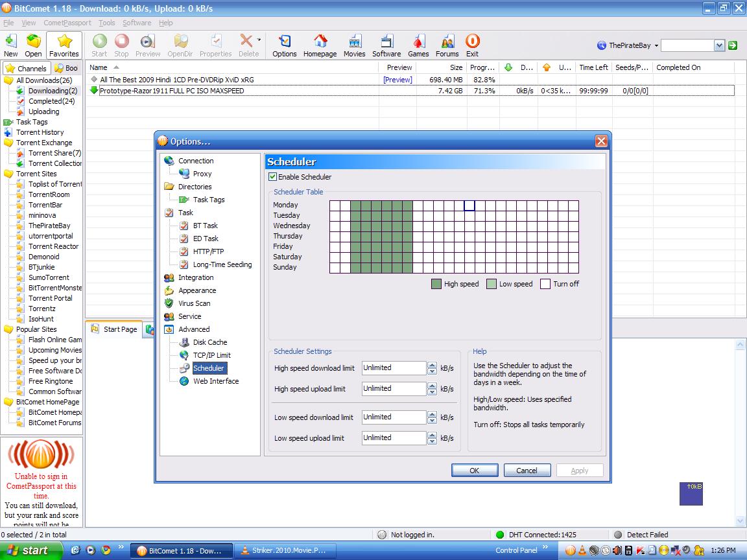Image resolution: width=747 pixels, height=560 pixels.
Task: Click Cancel in the Options dialog
Action: (x=527, y=471)
